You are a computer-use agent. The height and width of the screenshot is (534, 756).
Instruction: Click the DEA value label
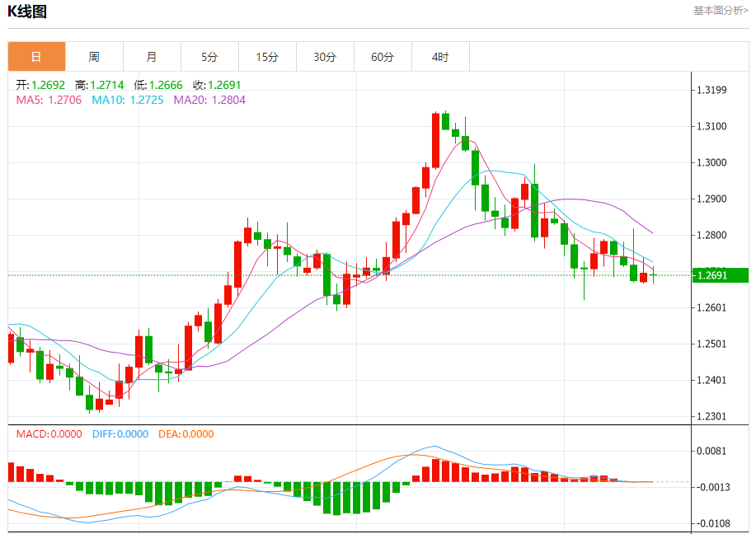186,433
